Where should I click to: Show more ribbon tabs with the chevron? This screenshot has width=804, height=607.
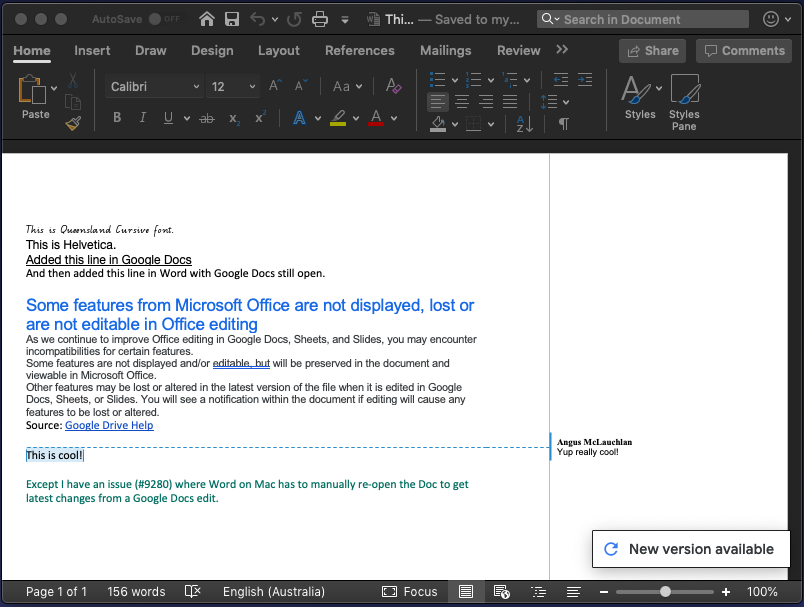pos(562,49)
